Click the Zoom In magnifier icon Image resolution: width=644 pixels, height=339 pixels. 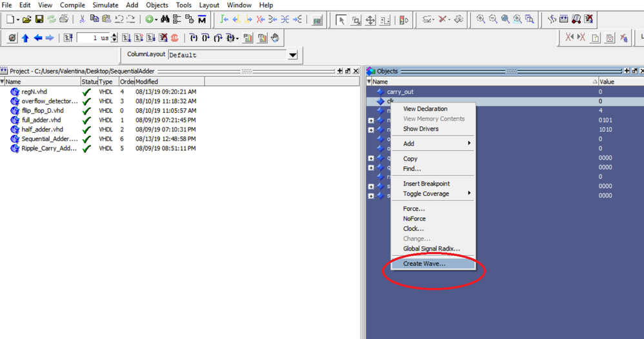481,19
